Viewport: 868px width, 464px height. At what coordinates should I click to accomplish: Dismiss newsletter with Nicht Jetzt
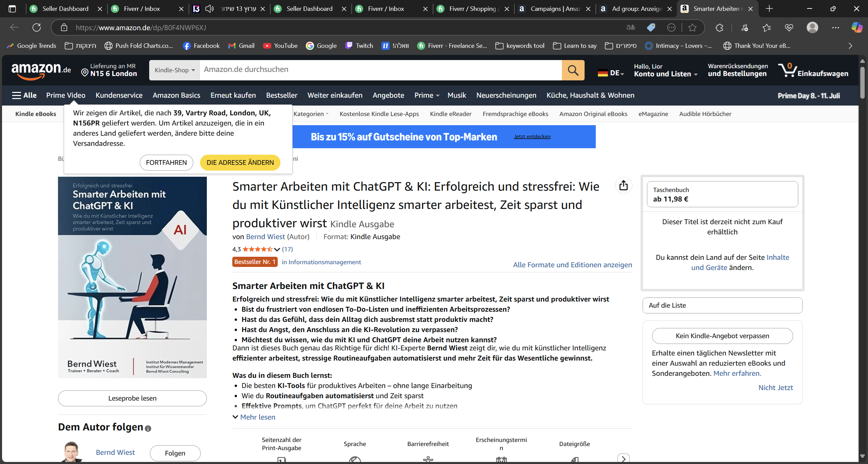point(776,388)
